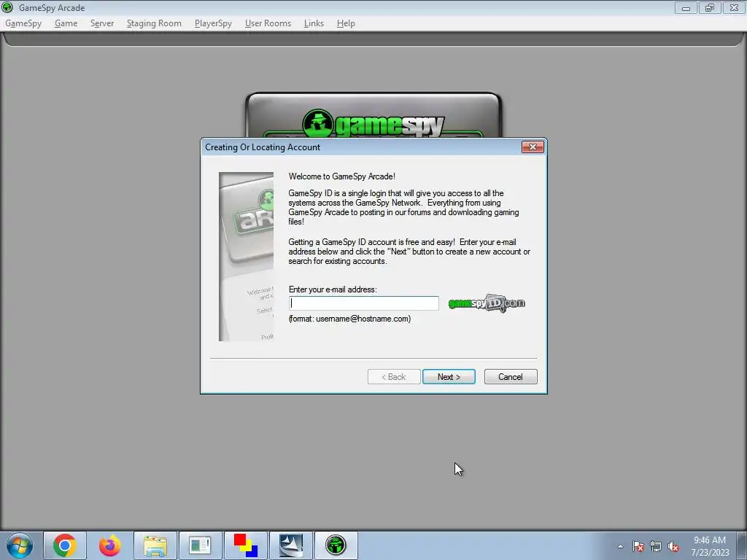Click the Arcade wizard side image
The image size is (747, 560).
click(246, 257)
